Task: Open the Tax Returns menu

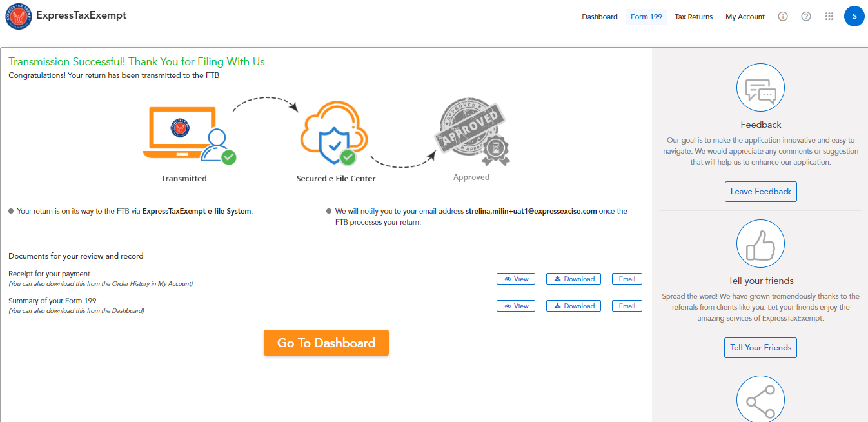Action: pos(694,17)
